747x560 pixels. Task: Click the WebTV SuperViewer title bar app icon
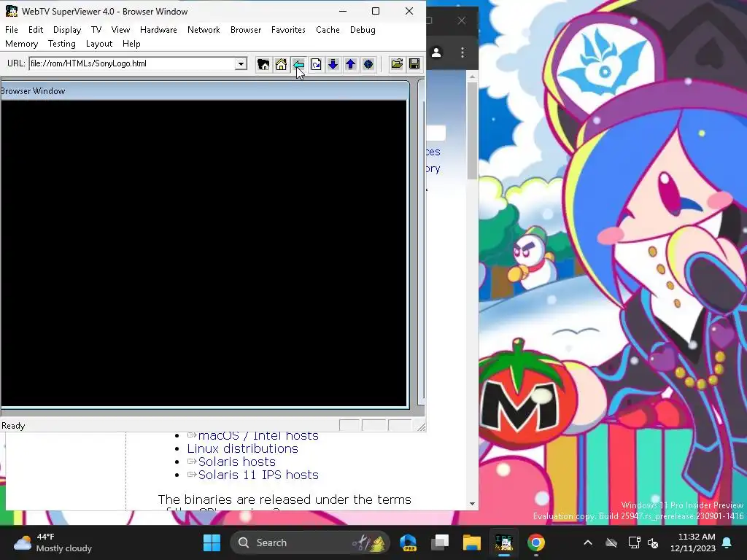click(x=12, y=11)
